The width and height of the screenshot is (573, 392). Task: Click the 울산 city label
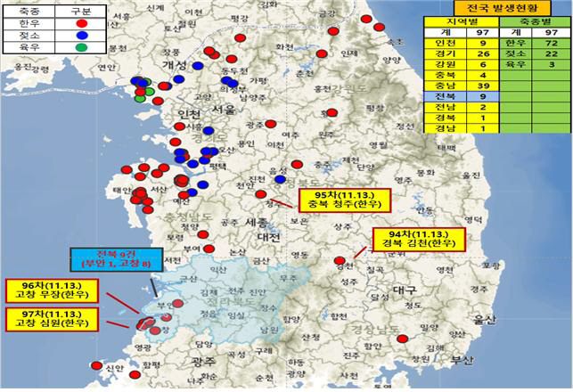[485, 320]
